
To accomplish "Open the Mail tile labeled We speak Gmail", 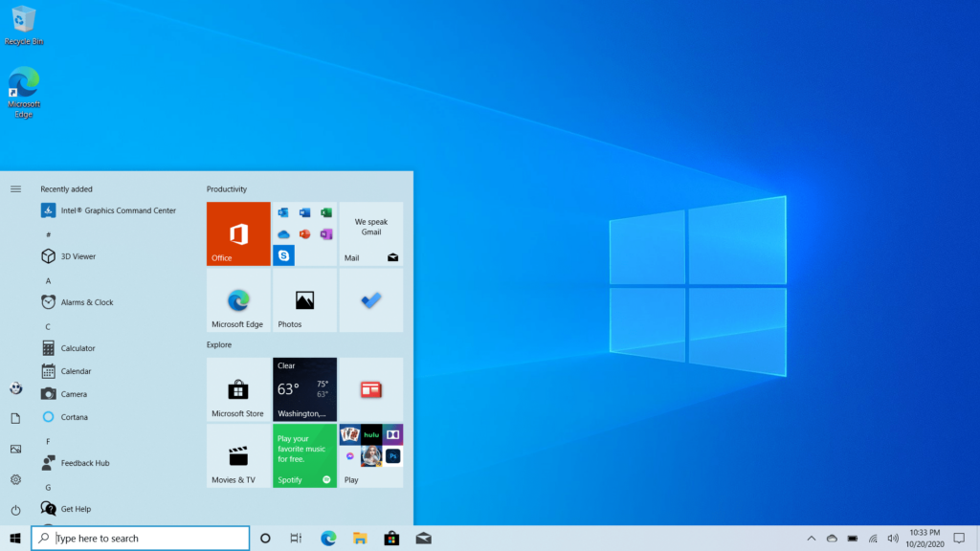I will [x=371, y=233].
